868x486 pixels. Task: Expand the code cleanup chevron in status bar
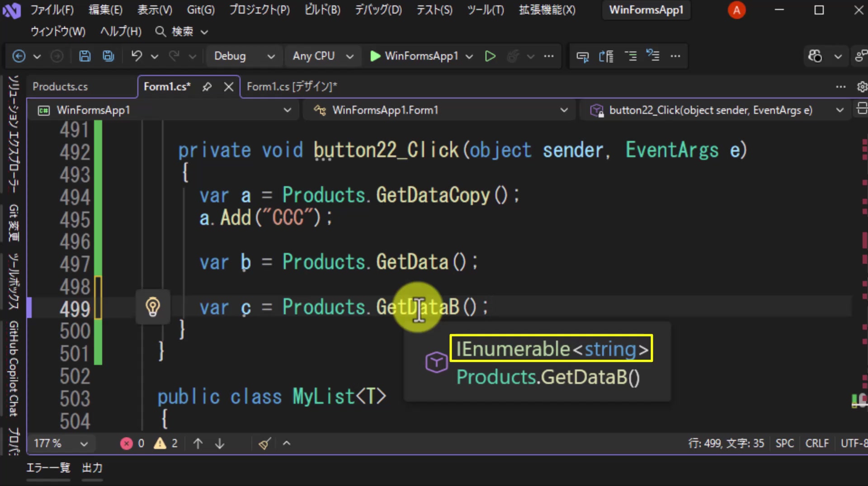[x=287, y=444]
